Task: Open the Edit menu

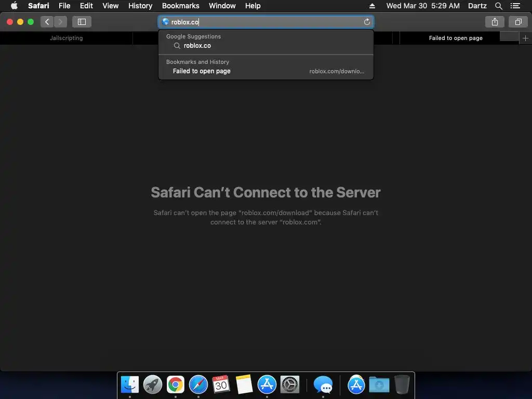Action: pyautogui.click(x=86, y=6)
